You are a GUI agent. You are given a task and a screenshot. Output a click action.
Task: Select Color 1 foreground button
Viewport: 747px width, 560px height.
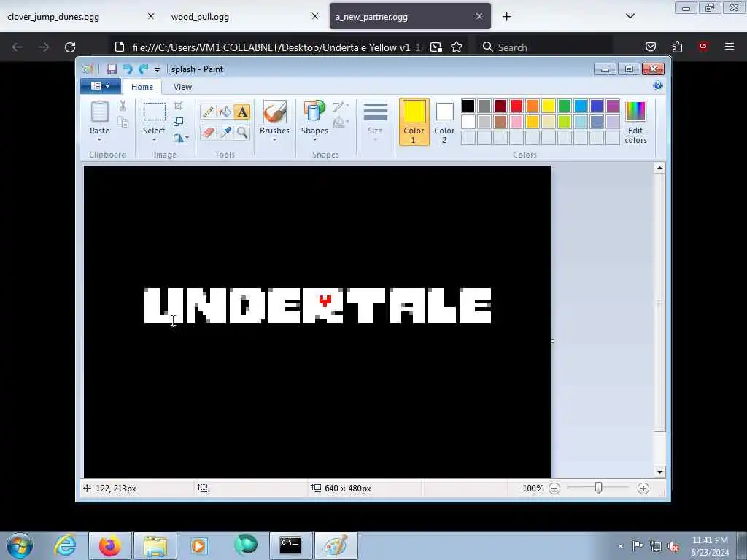tap(414, 122)
